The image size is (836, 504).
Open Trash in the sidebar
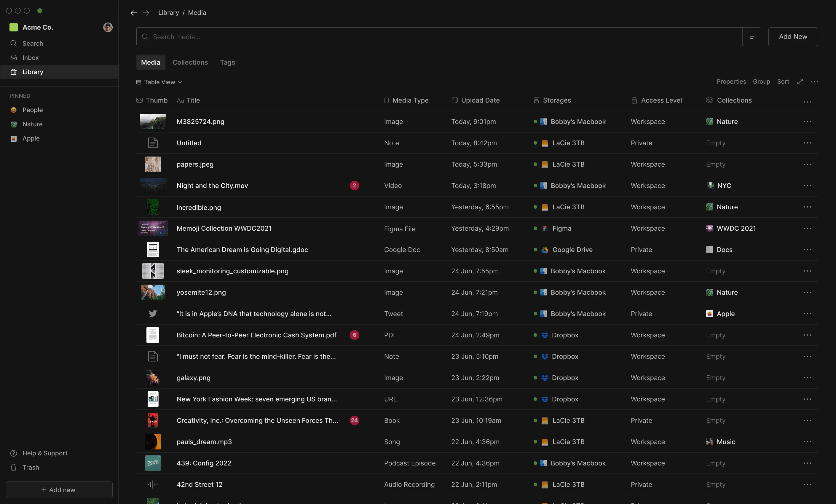[59, 467]
